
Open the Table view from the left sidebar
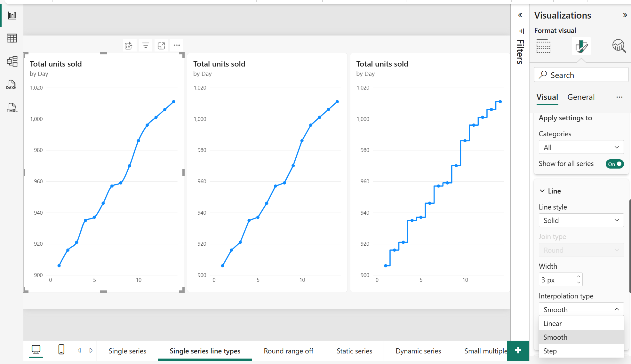[x=12, y=38]
